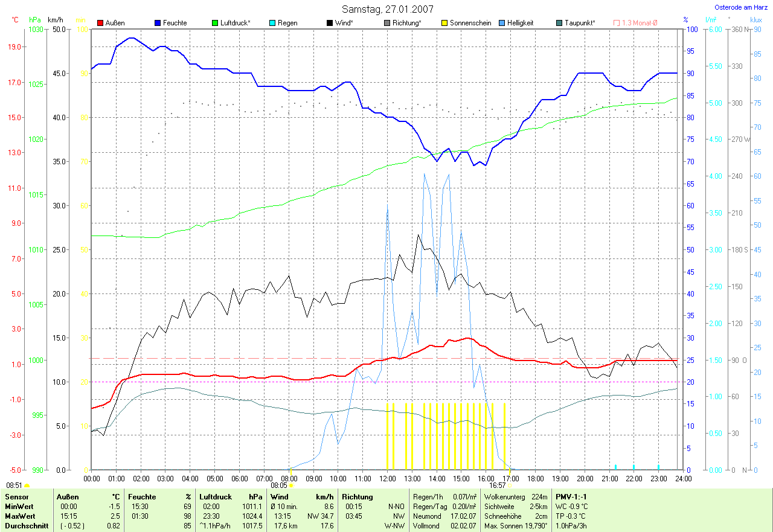The width and height of the screenshot is (773, 532).
Task: Click the °C temperature axis label
Action: [x=15, y=19]
